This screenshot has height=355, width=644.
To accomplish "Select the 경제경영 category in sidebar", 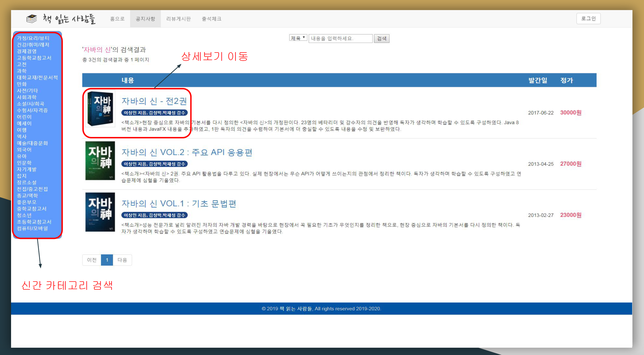I will [27, 51].
